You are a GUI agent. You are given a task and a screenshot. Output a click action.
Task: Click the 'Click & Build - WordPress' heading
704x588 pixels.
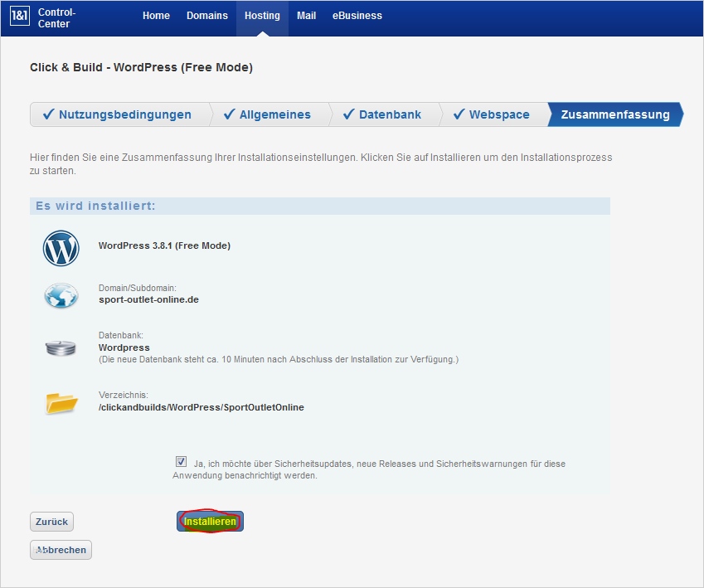pyautogui.click(x=142, y=67)
